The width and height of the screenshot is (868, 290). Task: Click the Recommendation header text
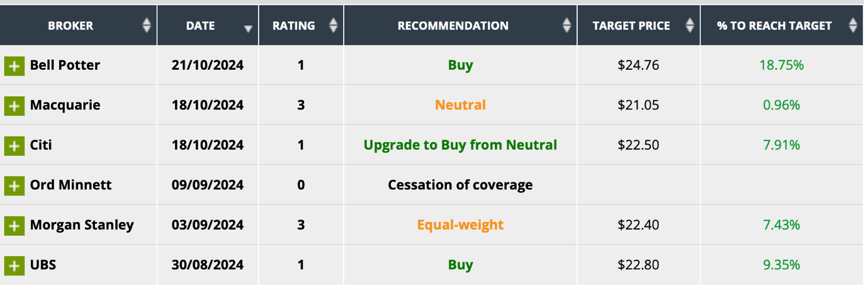(x=453, y=26)
